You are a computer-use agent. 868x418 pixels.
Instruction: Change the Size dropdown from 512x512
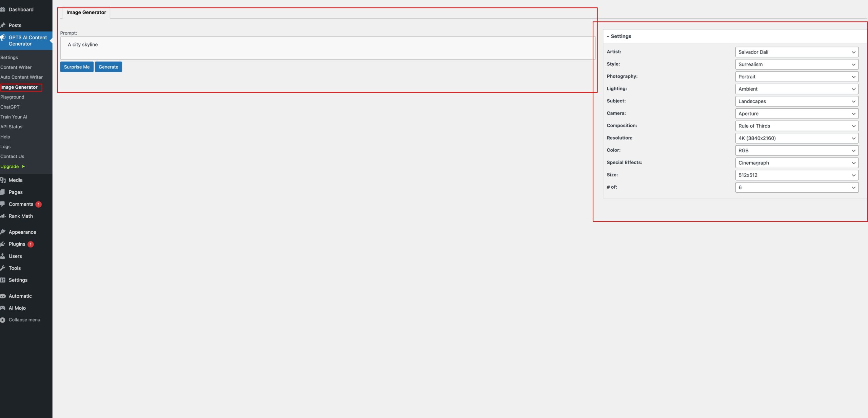click(796, 175)
